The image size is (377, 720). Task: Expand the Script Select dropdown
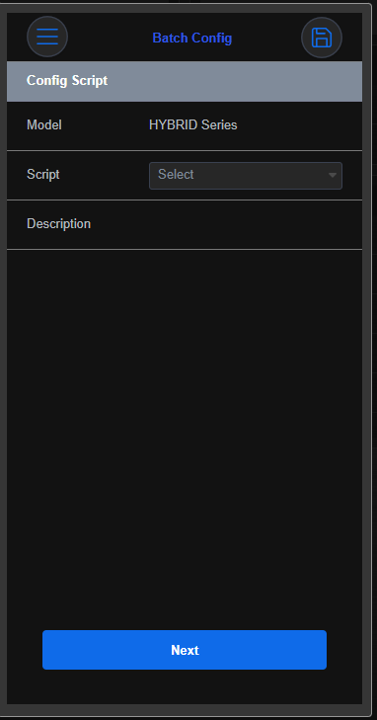(x=246, y=175)
